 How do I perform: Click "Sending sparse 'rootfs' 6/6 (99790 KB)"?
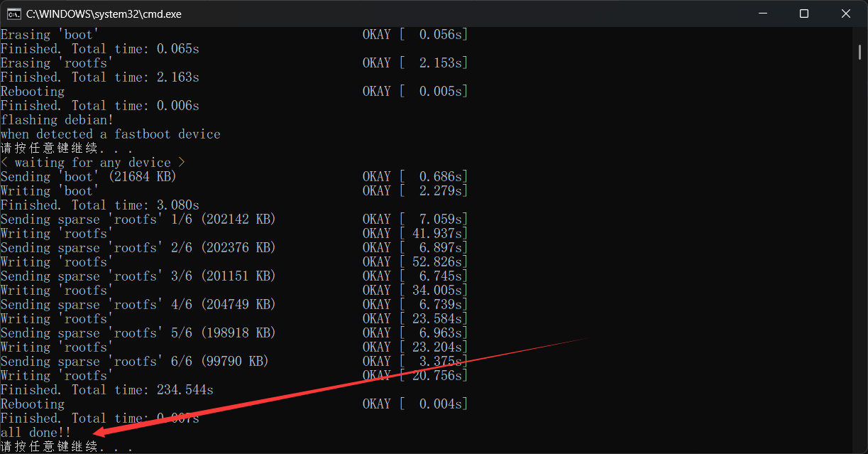click(134, 362)
